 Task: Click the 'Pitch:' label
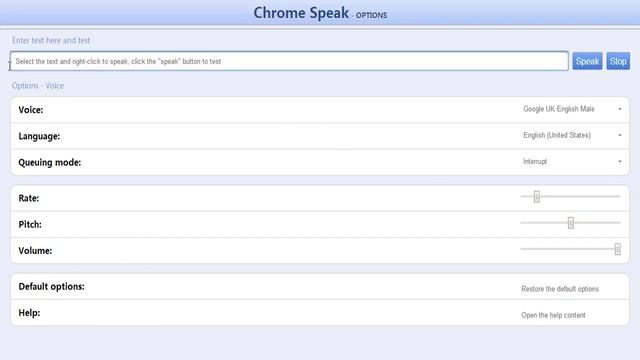[30, 224]
